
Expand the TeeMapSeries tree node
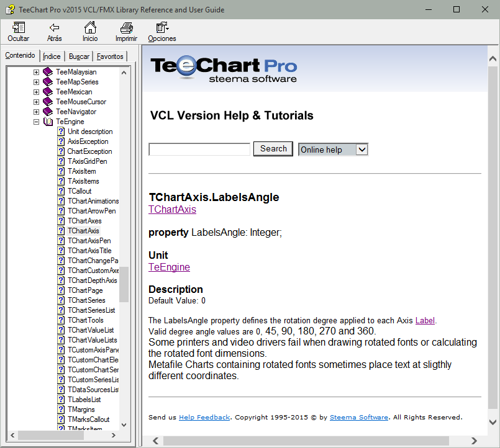pyautogui.click(x=37, y=82)
